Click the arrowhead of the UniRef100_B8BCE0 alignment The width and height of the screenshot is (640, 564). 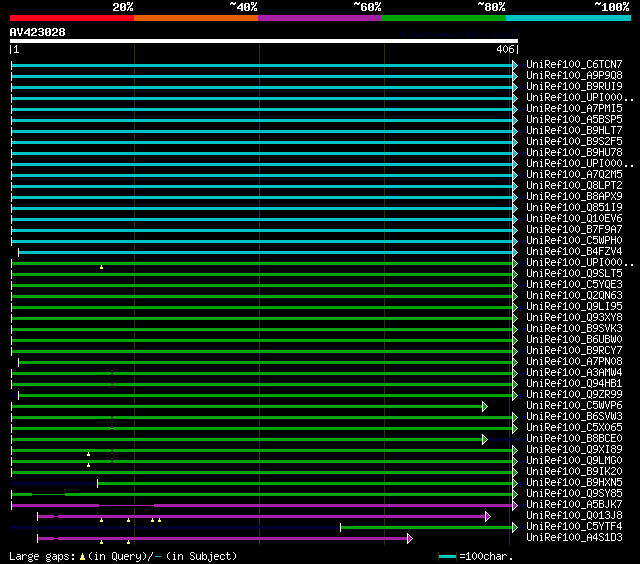[x=484, y=439]
